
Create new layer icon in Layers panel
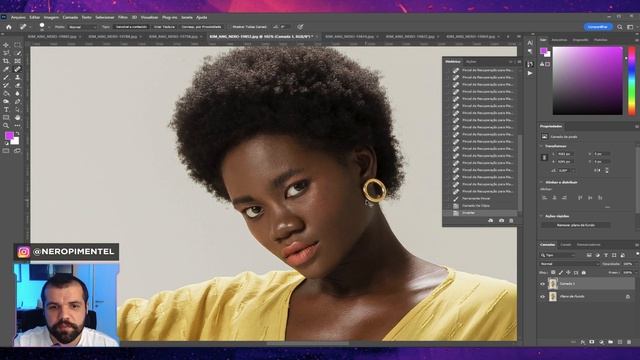pyautogui.click(x=620, y=342)
